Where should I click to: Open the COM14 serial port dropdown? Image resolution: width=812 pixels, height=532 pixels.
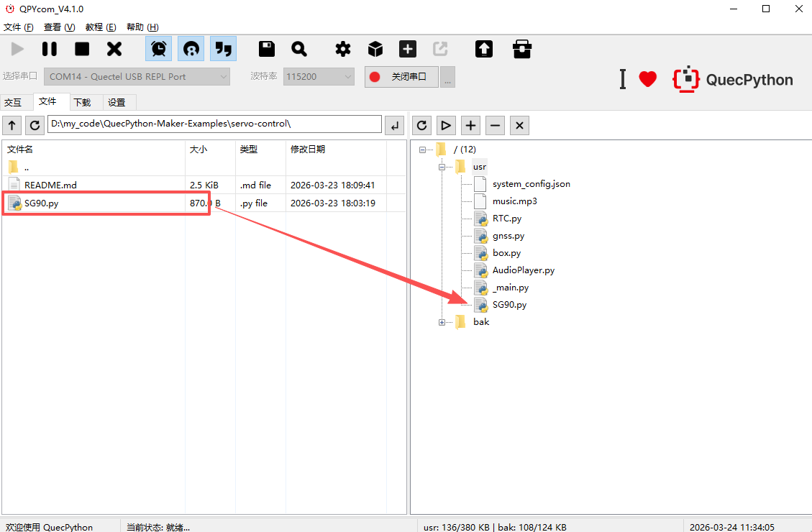pyautogui.click(x=137, y=76)
